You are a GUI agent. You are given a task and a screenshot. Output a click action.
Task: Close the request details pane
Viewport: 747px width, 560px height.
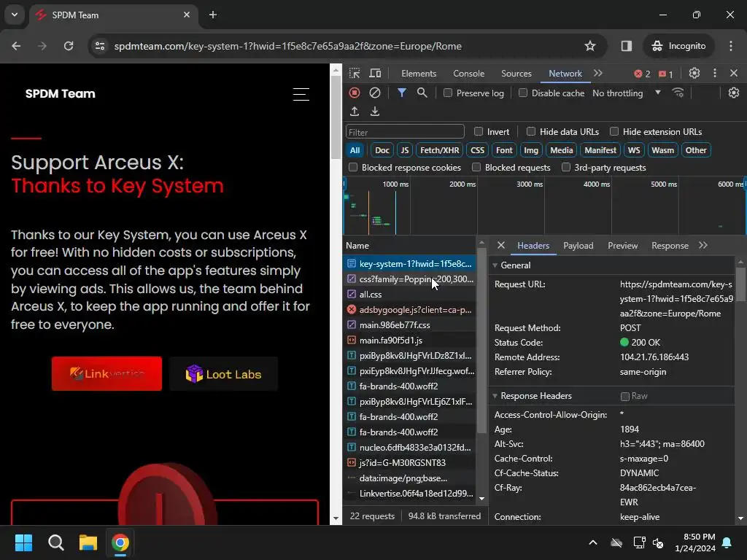500,245
